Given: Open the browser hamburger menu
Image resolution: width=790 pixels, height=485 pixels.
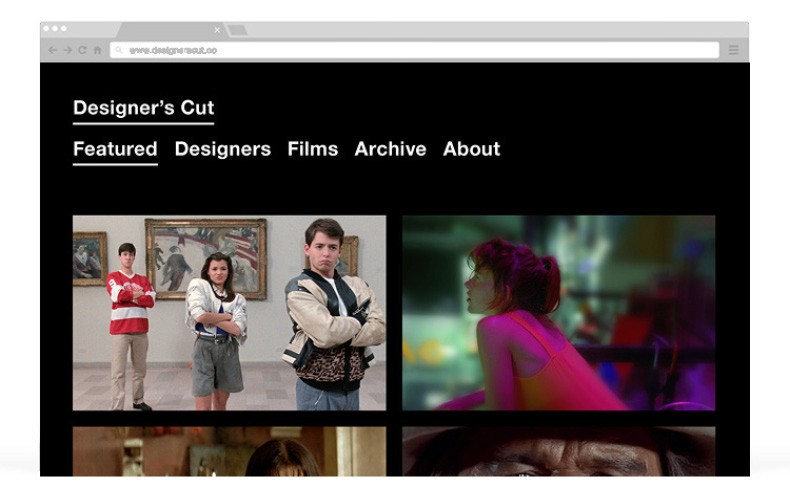Looking at the screenshot, I should coord(734,50).
